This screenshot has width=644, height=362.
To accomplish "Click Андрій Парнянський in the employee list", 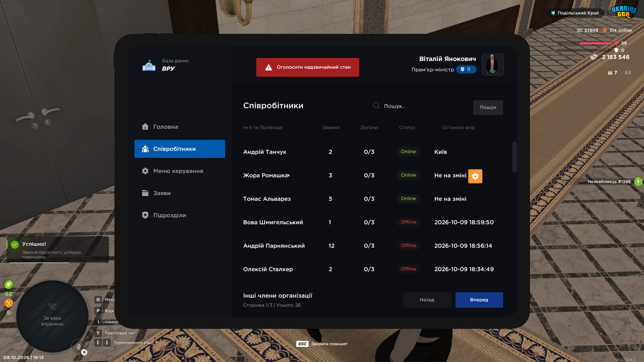I will tap(274, 246).
